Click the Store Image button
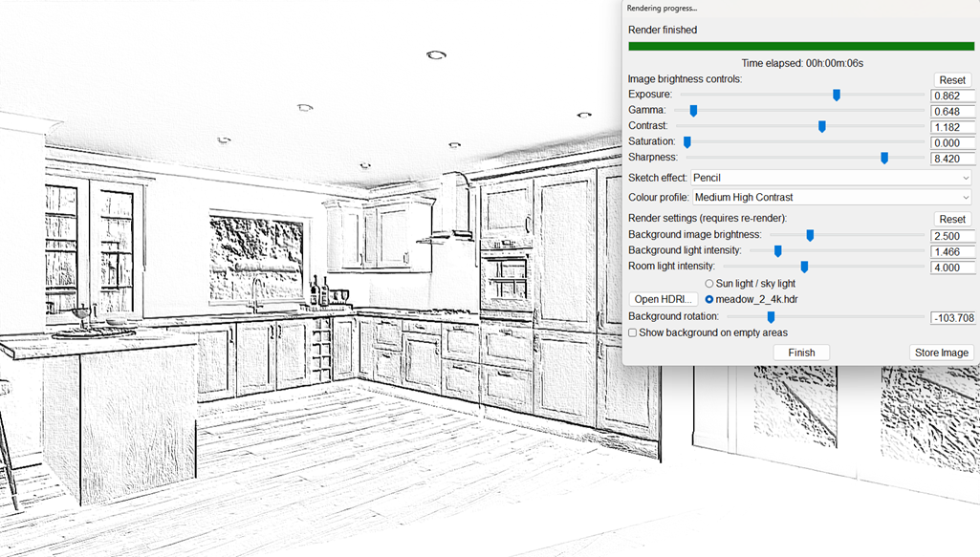 tap(941, 353)
